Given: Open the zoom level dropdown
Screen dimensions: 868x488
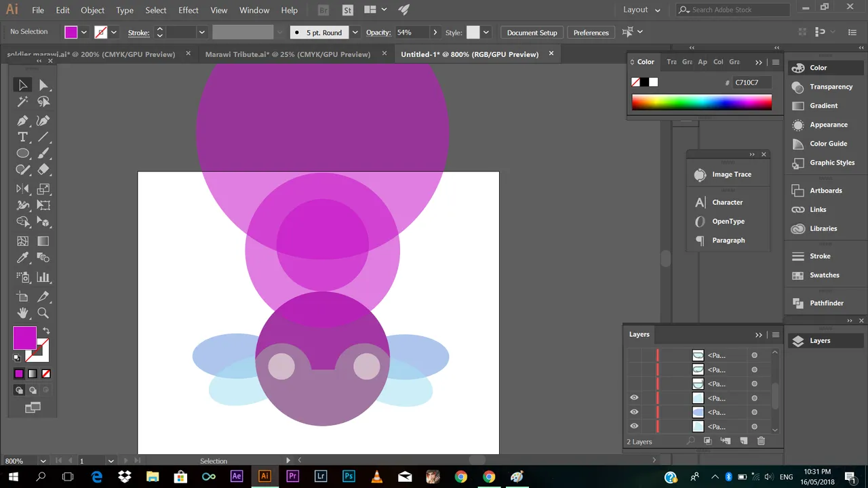Looking at the screenshot, I should (43, 461).
